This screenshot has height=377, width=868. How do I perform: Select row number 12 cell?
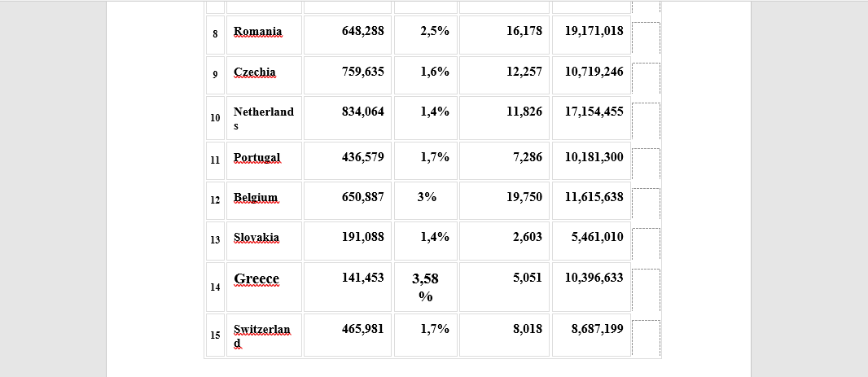click(x=215, y=200)
